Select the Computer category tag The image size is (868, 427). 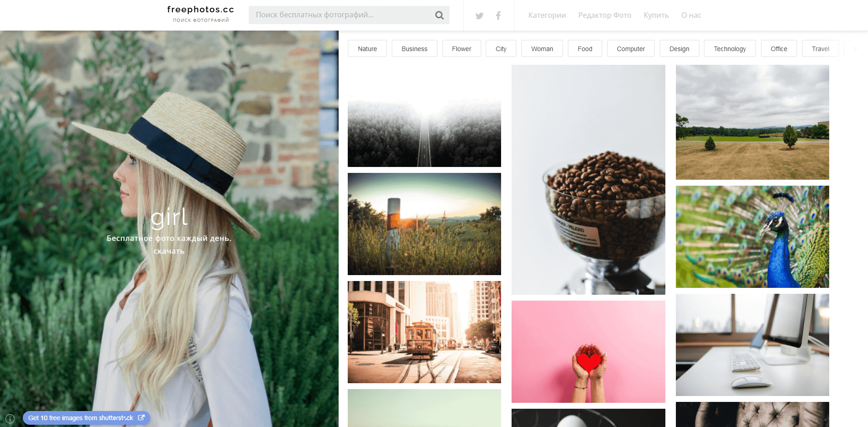click(631, 48)
